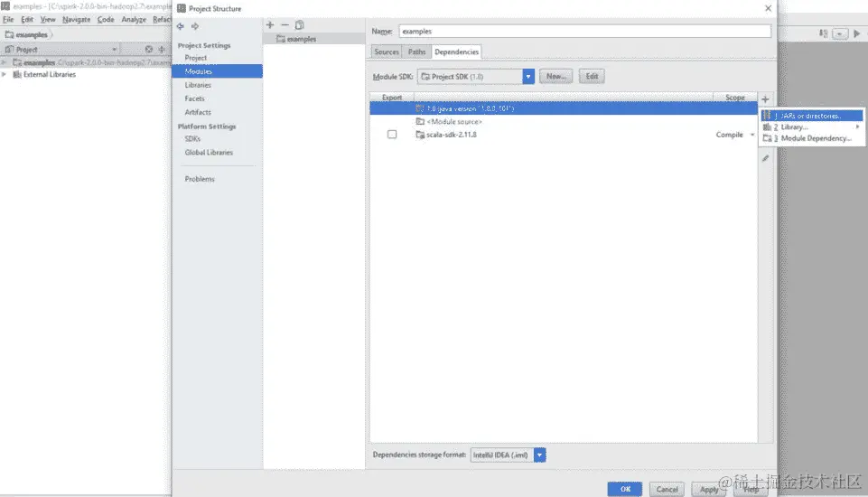Choose Module Dependency... from popup
The image size is (868, 497).
click(811, 138)
